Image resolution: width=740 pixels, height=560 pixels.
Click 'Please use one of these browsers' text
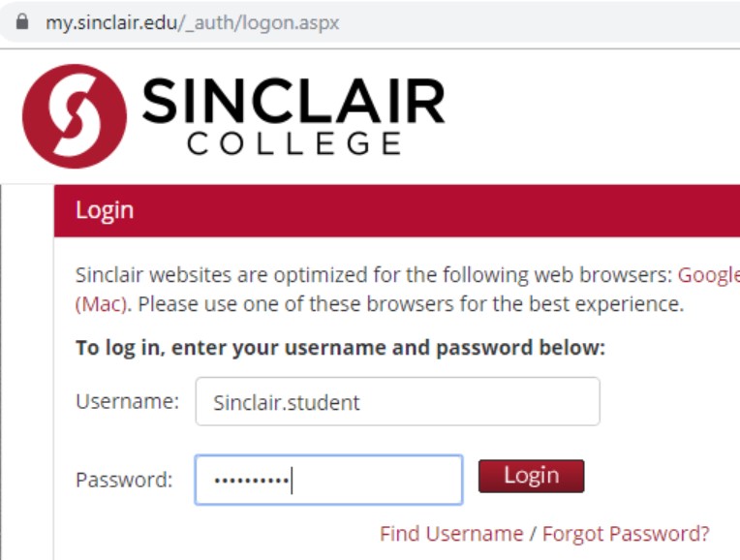point(411,304)
